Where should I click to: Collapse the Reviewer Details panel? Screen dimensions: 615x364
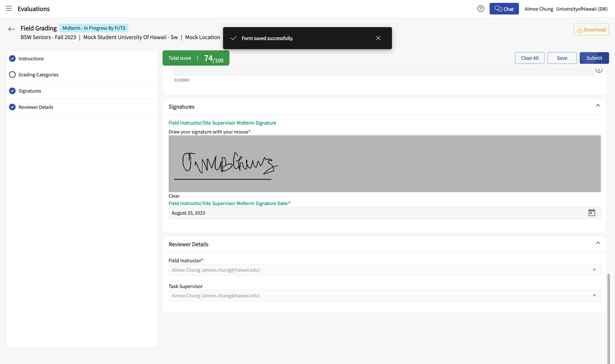click(598, 243)
